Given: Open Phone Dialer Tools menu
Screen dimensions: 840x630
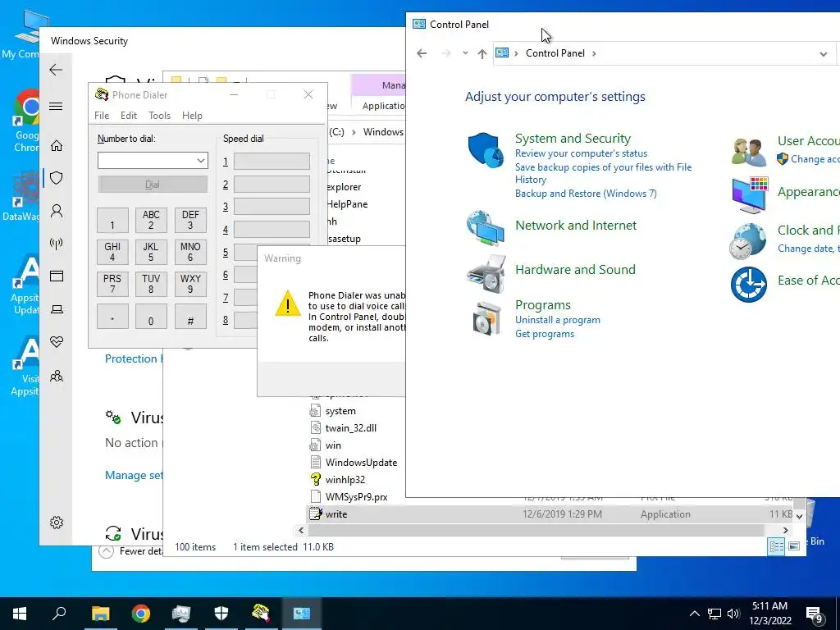Looking at the screenshot, I should tap(160, 116).
